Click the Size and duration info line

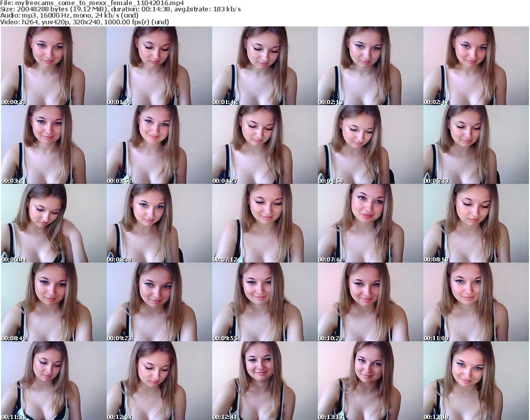tap(120, 9)
